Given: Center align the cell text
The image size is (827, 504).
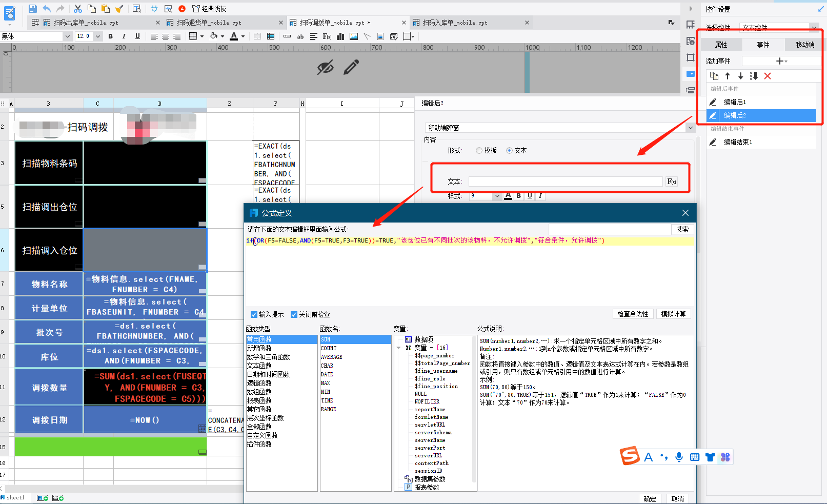Looking at the screenshot, I should click(x=166, y=36).
